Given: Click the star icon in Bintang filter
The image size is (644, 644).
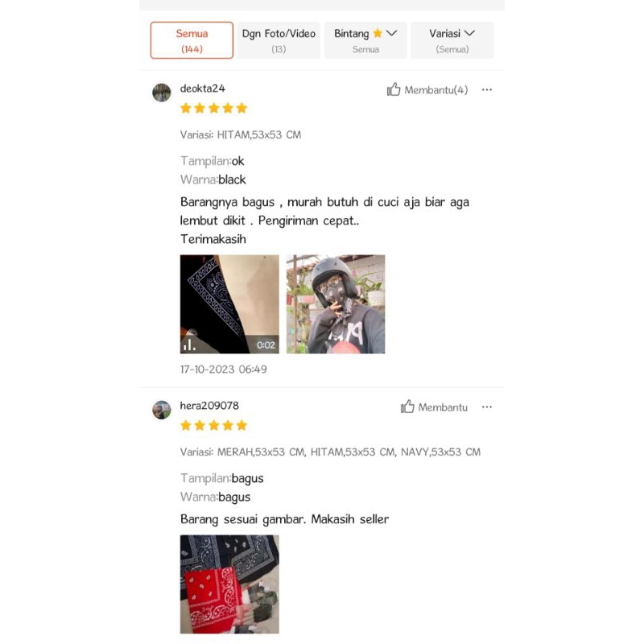Looking at the screenshot, I should 378,33.
